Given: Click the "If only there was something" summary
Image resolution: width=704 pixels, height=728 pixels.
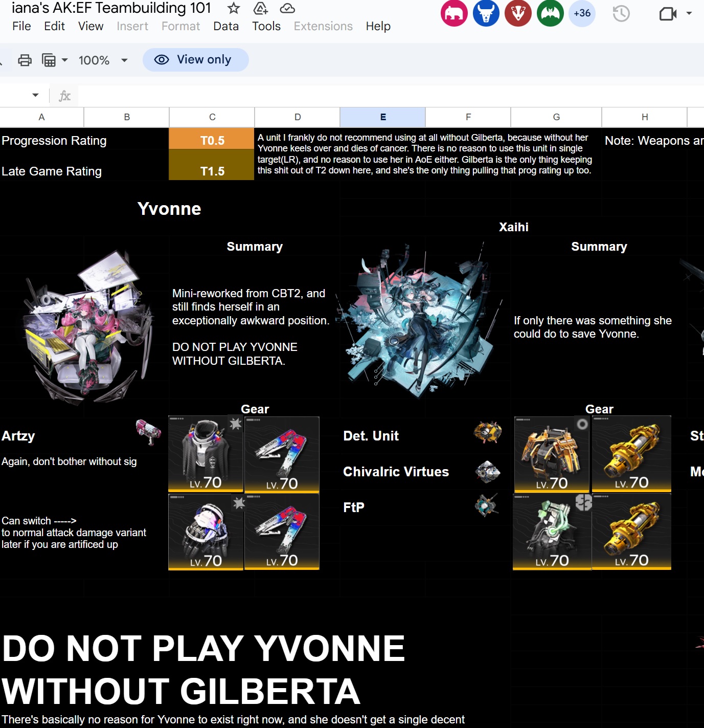Looking at the screenshot, I should point(593,327).
